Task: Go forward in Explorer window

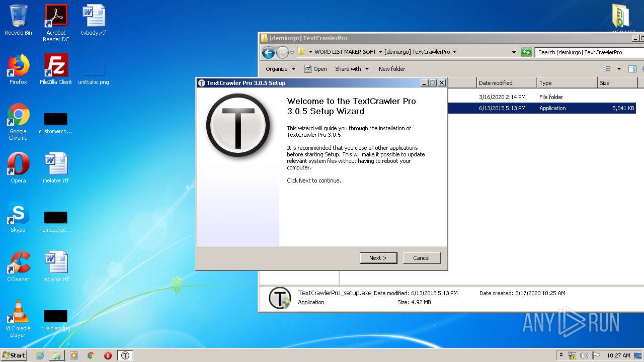Action: tap(282, 52)
